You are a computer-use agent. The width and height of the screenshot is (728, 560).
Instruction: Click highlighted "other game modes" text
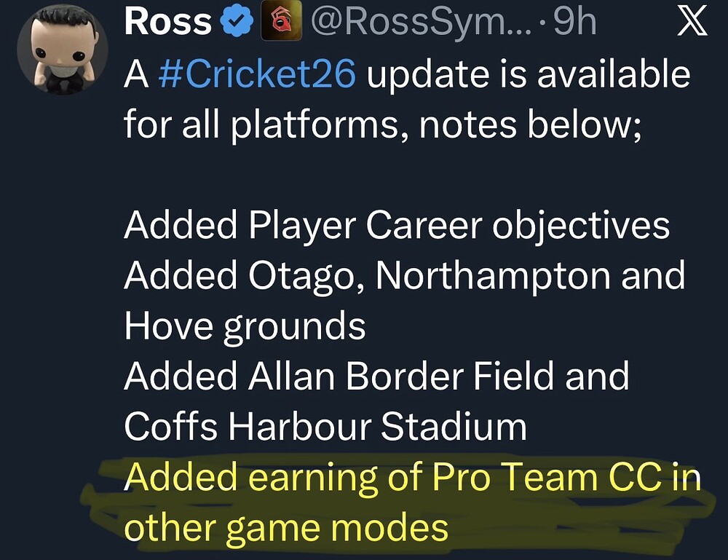[x=286, y=526]
